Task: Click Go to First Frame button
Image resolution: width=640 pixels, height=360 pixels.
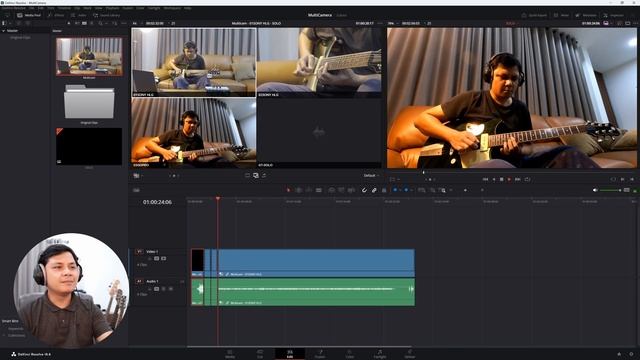Action: click(485, 179)
